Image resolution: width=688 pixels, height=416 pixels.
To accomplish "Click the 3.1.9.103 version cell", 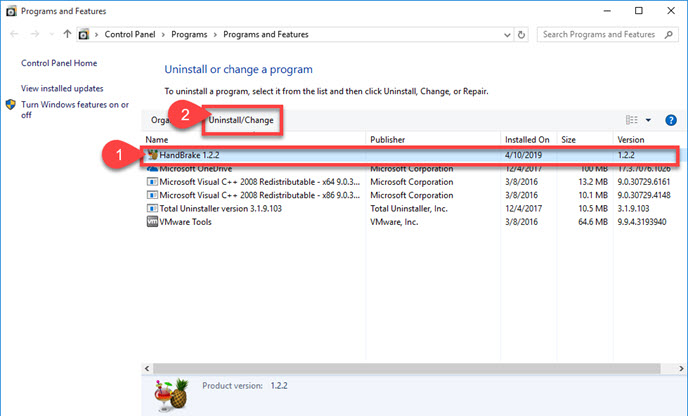I will point(633,208).
